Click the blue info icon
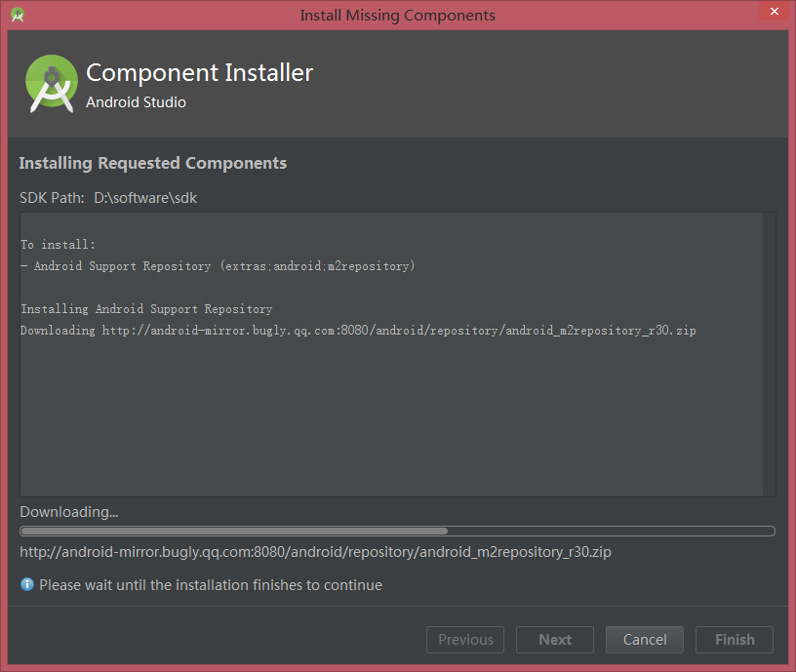Screen dimensions: 796x672 [27, 584]
